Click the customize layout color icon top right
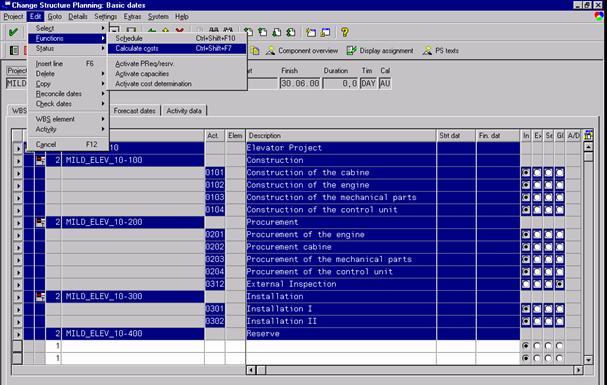 click(x=599, y=17)
